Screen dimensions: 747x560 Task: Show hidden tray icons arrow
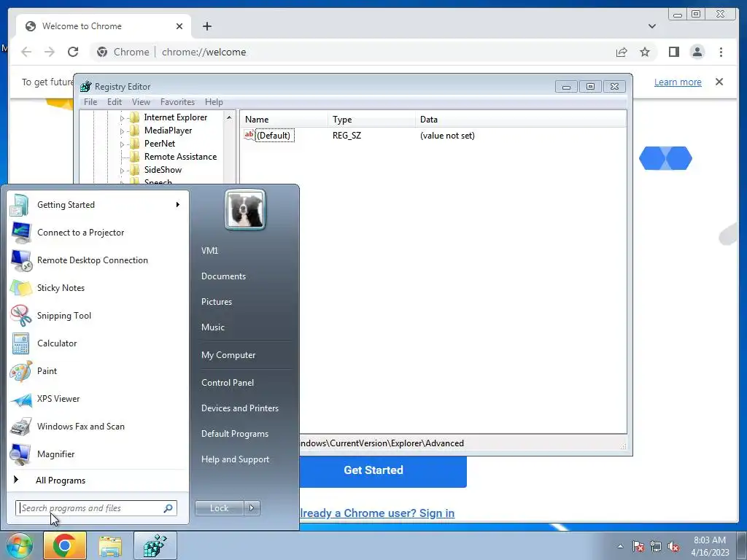[x=620, y=546]
